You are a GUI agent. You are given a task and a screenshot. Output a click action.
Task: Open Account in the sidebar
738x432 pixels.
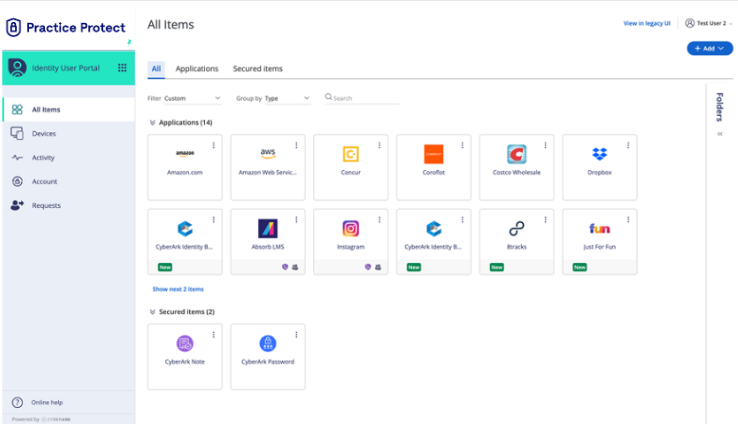point(69,182)
